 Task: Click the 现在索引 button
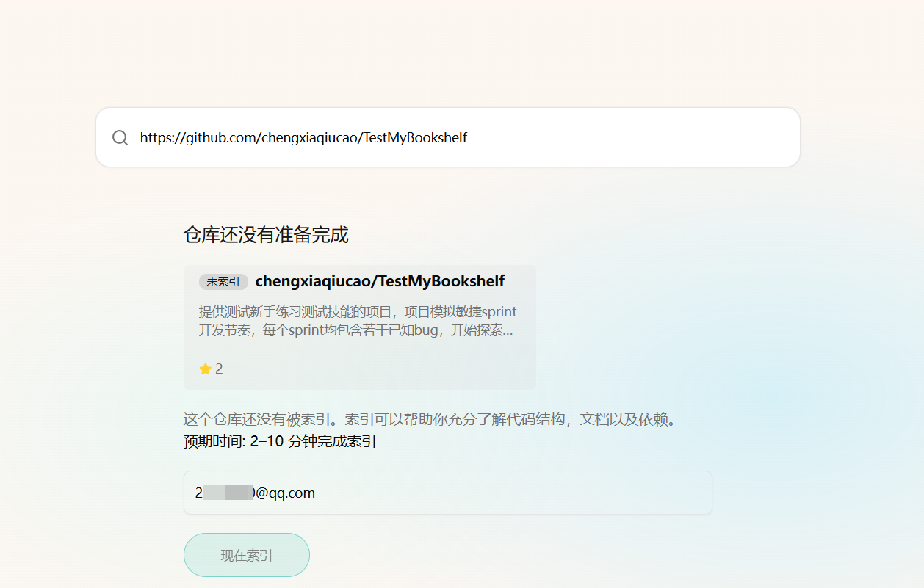coord(247,555)
